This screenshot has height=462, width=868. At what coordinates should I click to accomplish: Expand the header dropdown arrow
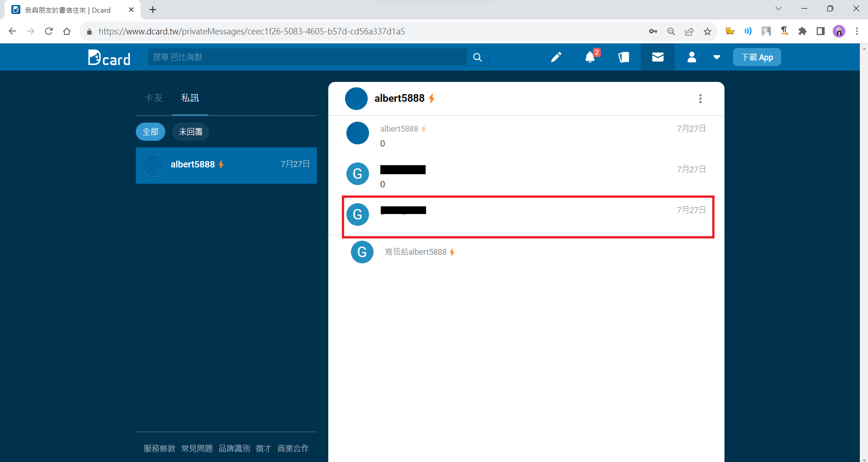click(716, 57)
